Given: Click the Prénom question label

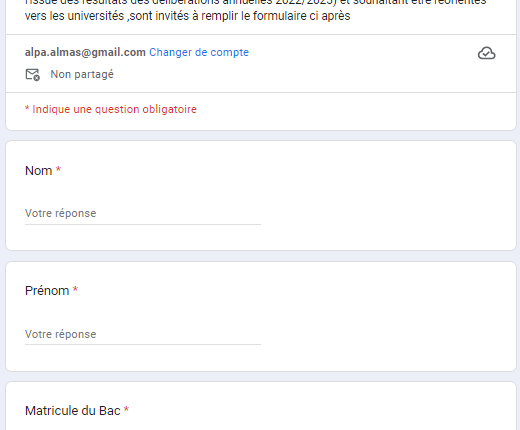Looking at the screenshot, I should 47,291.
